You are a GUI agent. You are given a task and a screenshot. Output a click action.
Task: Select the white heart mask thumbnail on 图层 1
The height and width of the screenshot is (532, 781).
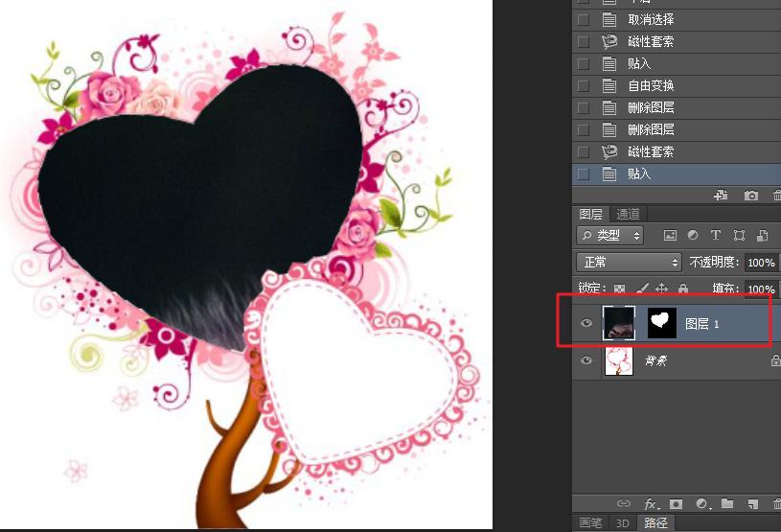coord(662,324)
